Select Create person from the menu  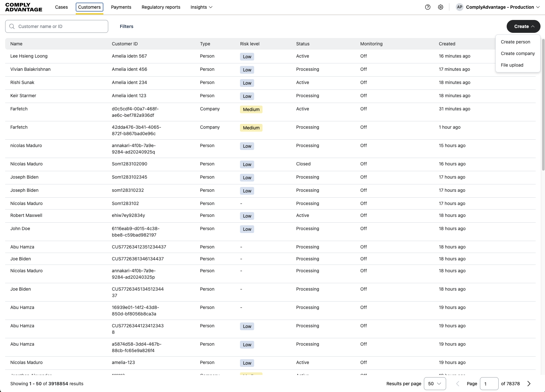(x=515, y=42)
